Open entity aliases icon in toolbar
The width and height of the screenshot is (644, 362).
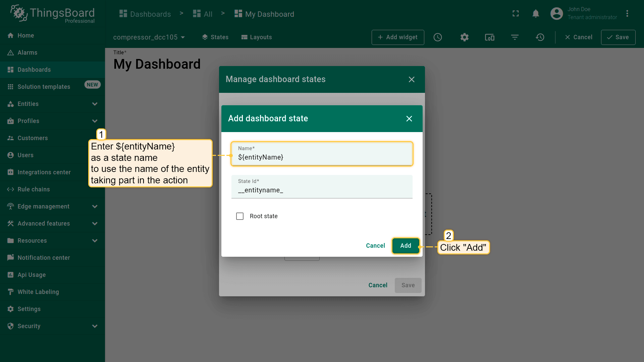[489, 37]
